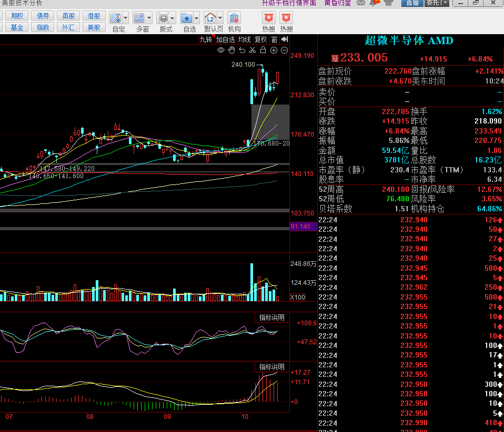The height and width of the screenshot is (432, 504).
Task: Toggle 均线 moving averages
Action: click(x=244, y=39)
